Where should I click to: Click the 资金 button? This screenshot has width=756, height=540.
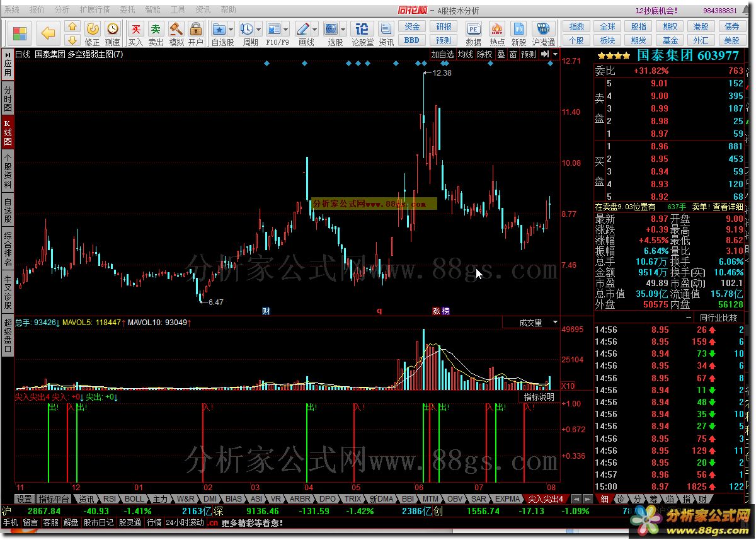[x=411, y=26]
